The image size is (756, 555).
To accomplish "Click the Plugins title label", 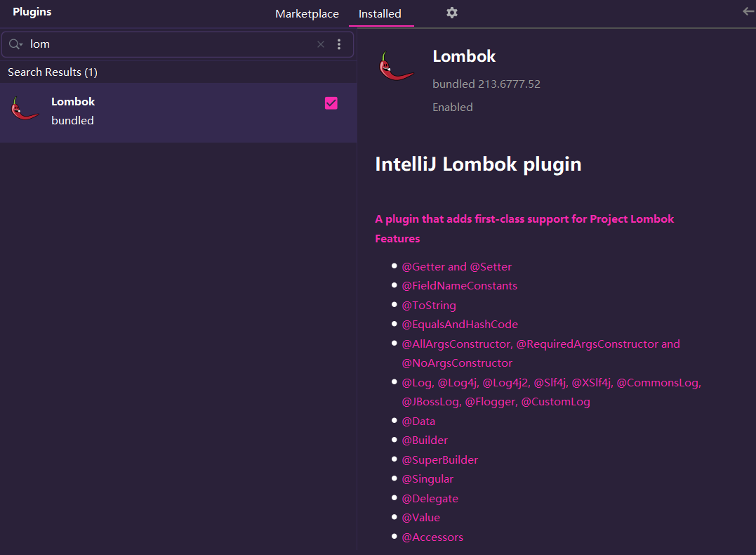I will point(32,12).
